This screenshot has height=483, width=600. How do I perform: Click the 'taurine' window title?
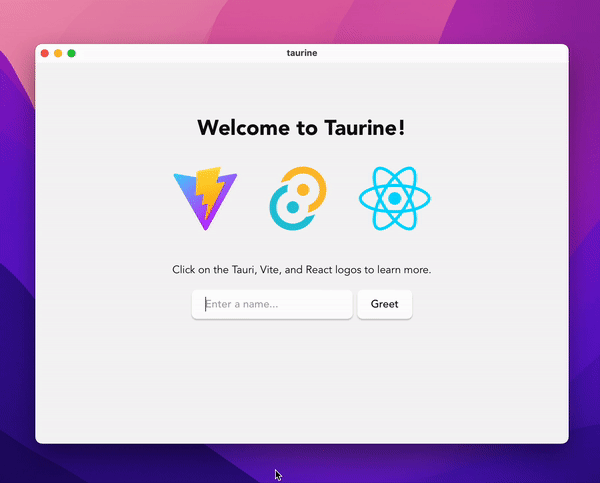click(302, 53)
